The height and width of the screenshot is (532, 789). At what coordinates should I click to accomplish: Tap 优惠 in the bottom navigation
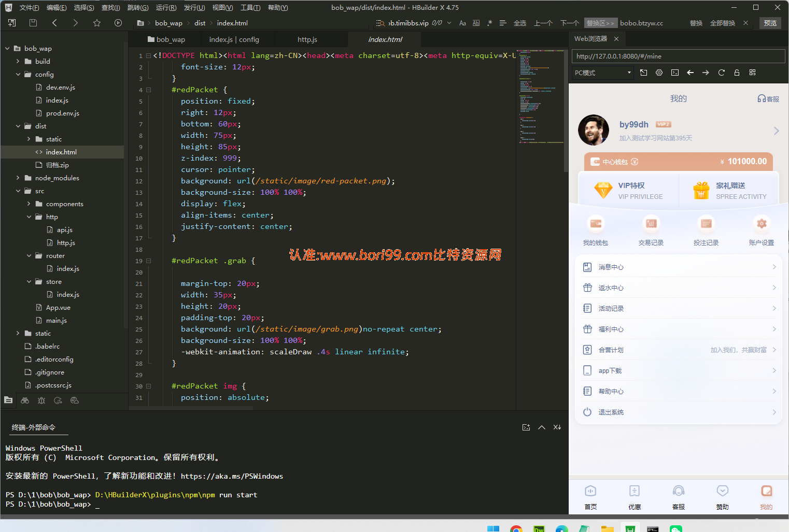coord(635,497)
